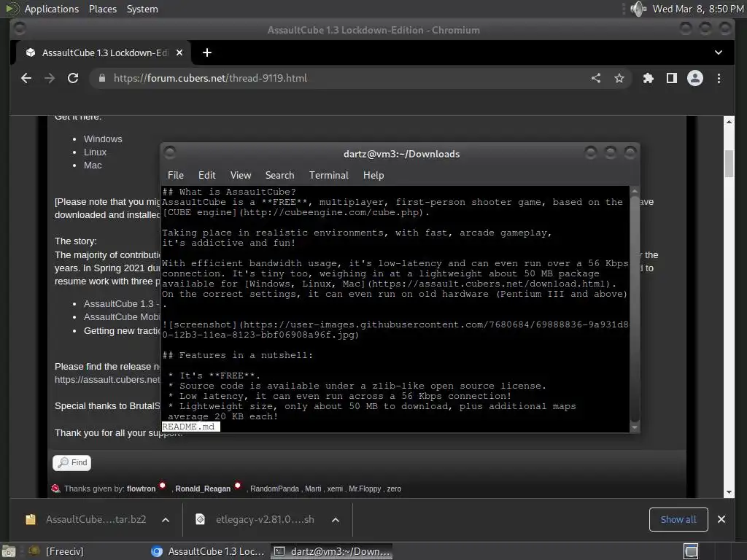The height and width of the screenshot is (560, 747).
Task: Click the Linux download link
Action: pos(96,152)
